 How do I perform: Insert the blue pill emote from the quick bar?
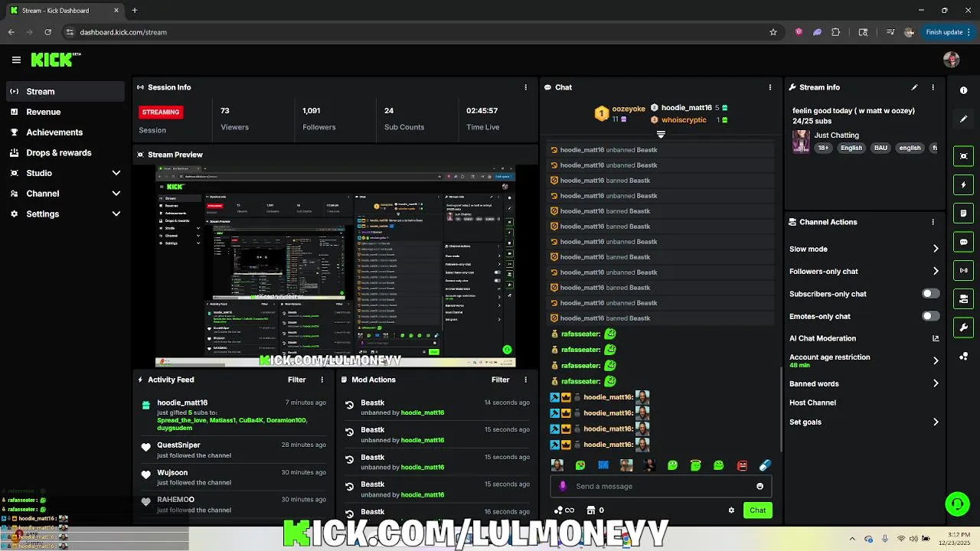click(x=765, y=465)
